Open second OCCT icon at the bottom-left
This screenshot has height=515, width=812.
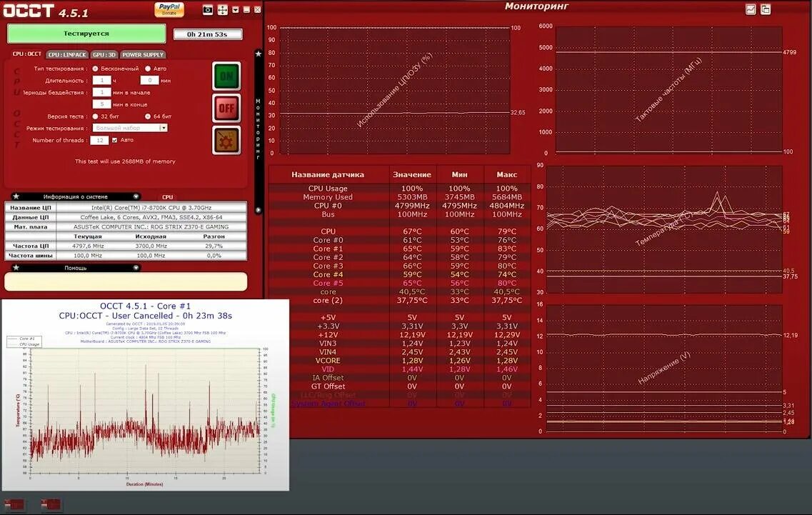pyautogui.click(x=51, y=504)
